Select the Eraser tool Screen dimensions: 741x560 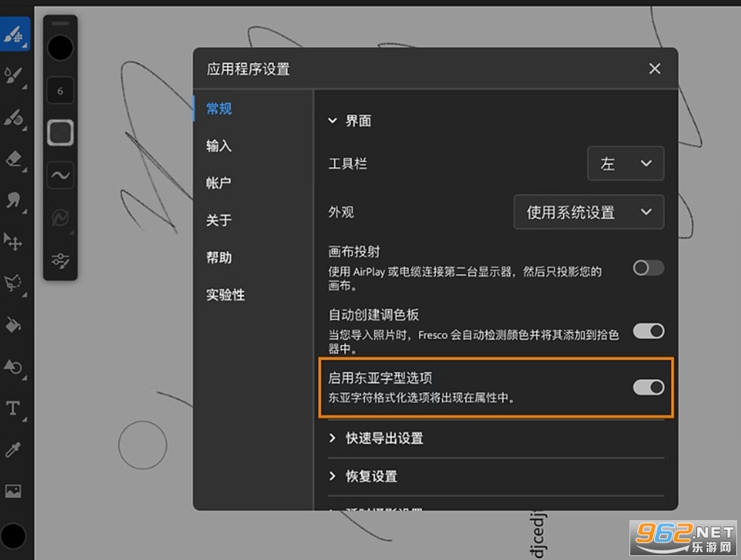coord(14,159)
